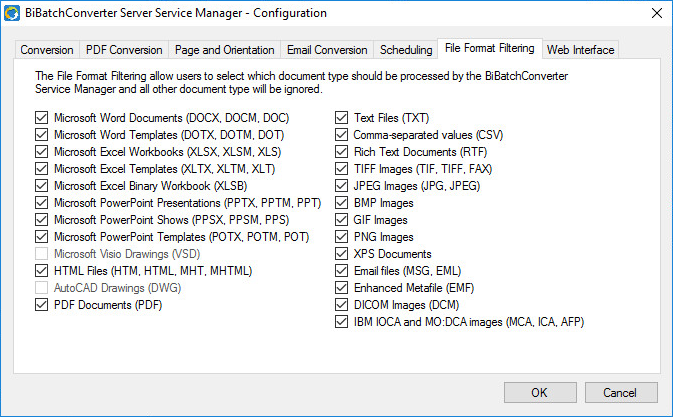Uncheck Microsoft Word Documents checkbox
Screen dimensions: 673x417
click(41, 118)
